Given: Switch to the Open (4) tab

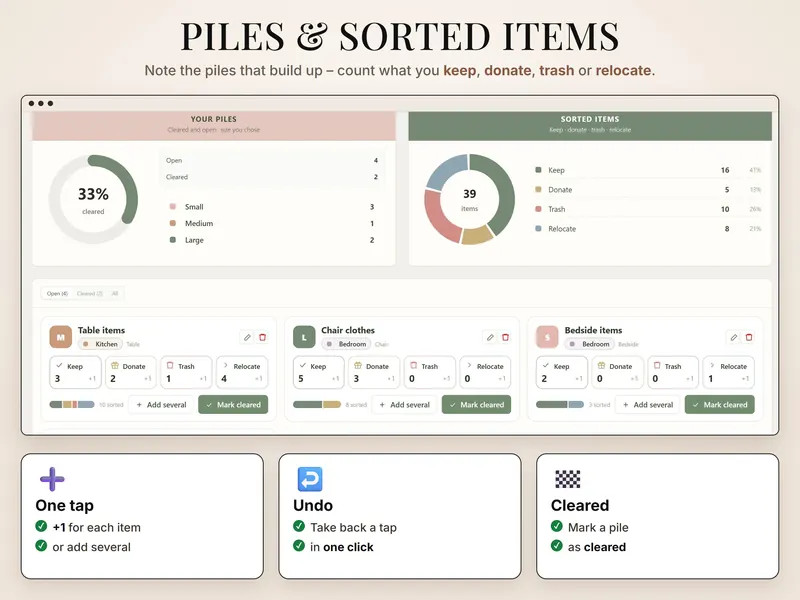Looking at the screenshot, I should (57, 293).
